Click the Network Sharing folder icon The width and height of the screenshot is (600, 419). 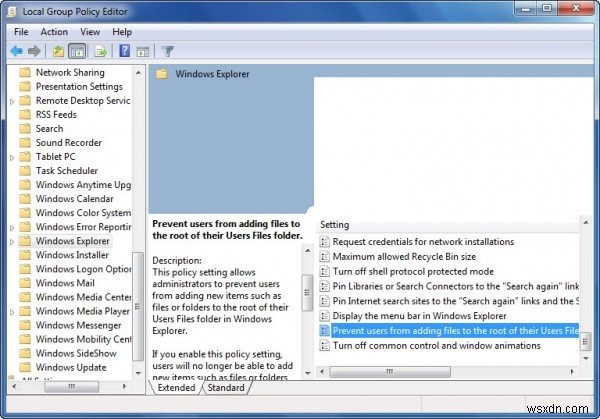point(25,72)
